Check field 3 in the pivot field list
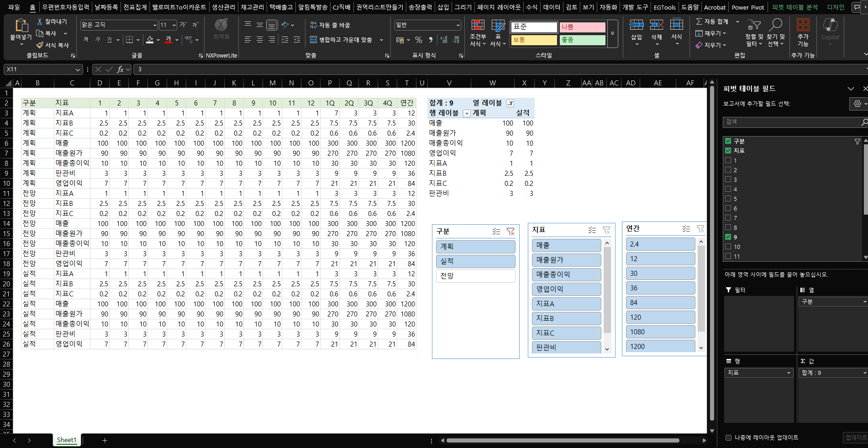Screen dimensions: 868x448 coord(728,179)
